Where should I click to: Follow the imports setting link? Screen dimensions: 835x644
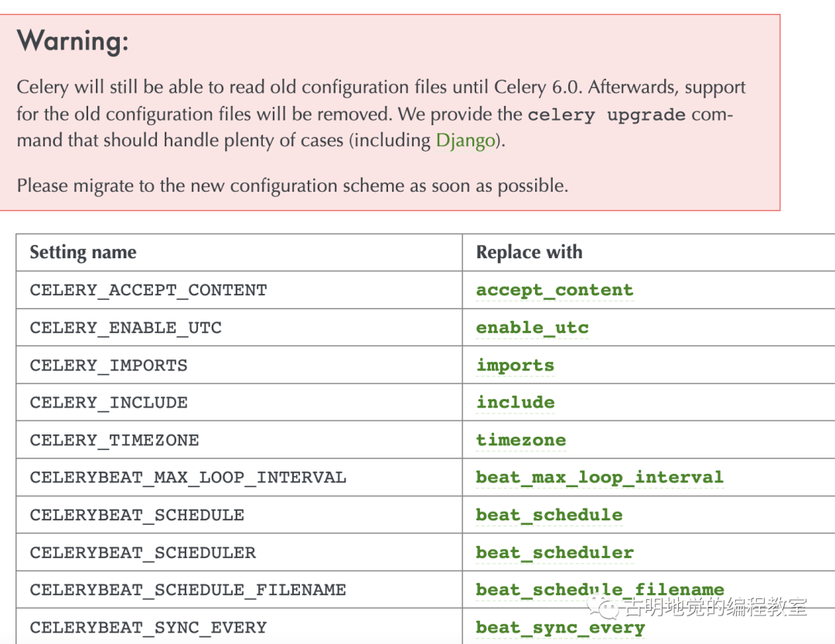click(515, 365)
